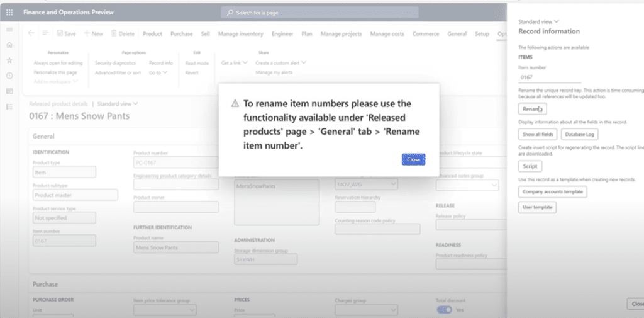
Task: Open Modules list icon in the sidebar
Action: 9,106
